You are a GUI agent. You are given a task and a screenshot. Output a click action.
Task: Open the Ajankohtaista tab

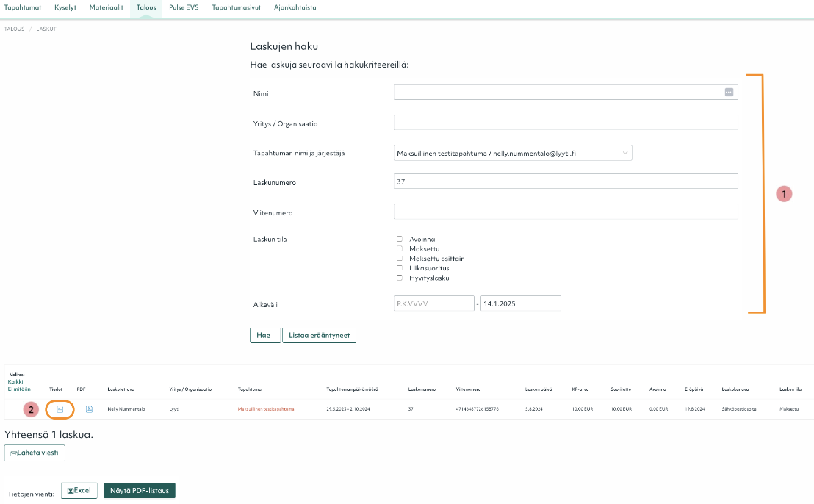click(295, 7)
